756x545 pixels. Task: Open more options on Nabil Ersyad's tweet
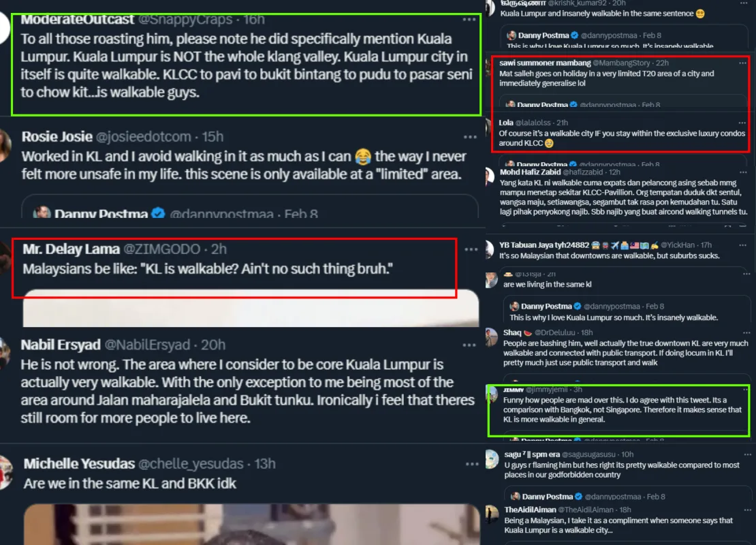(x=469, y=345)
